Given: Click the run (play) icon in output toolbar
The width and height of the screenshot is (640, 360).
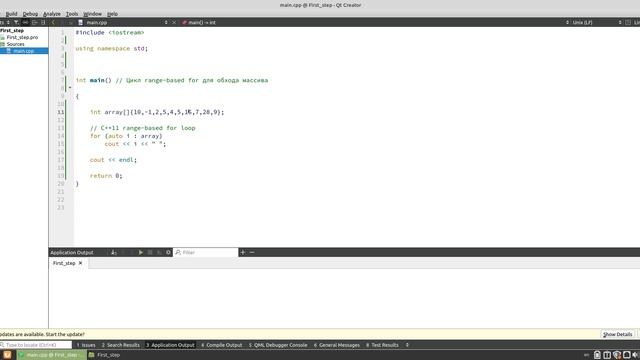Looking at the screenshot, I should (x=140, y=253).
